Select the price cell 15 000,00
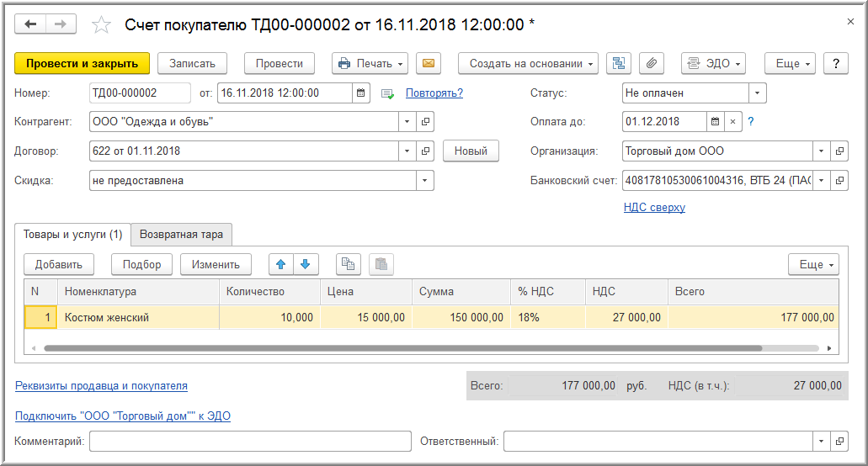868x466 pixels. 366,317
